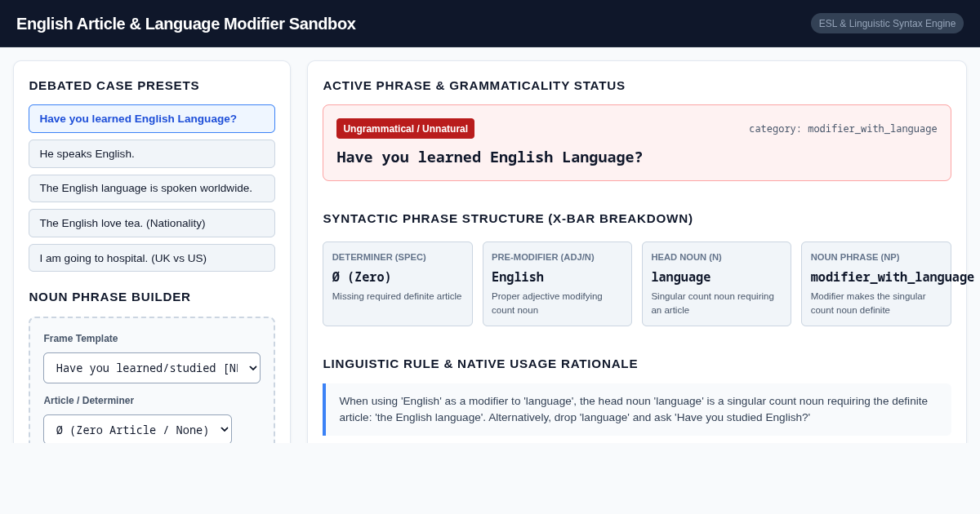Click 'Missing required definite article' note
The height and width of the screenshot is (514, 980).
397,296
